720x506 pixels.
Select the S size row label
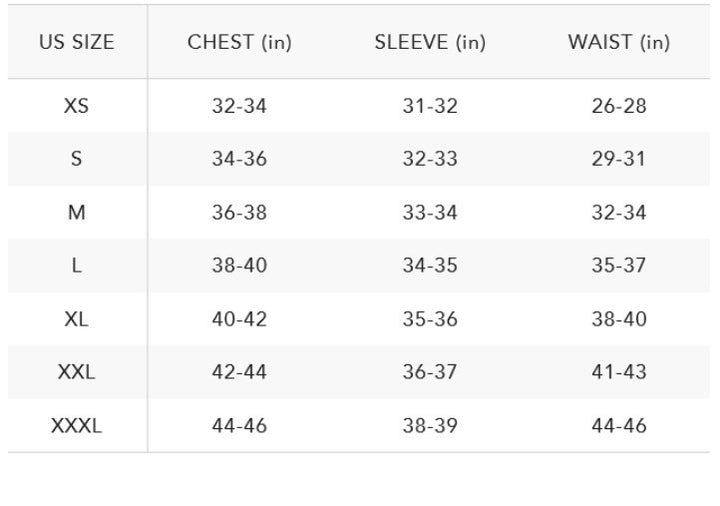point(77,159)
